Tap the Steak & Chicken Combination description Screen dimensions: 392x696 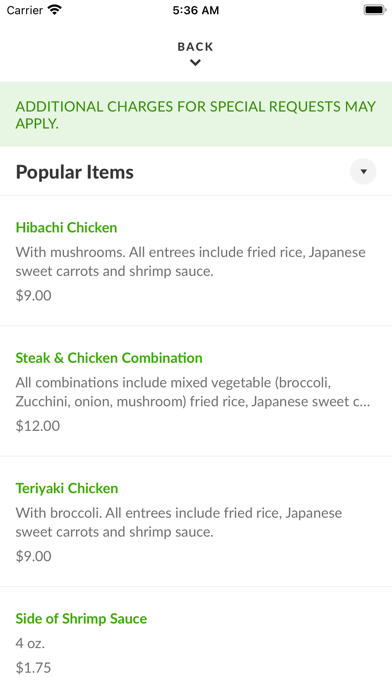[x=193, y=392]
